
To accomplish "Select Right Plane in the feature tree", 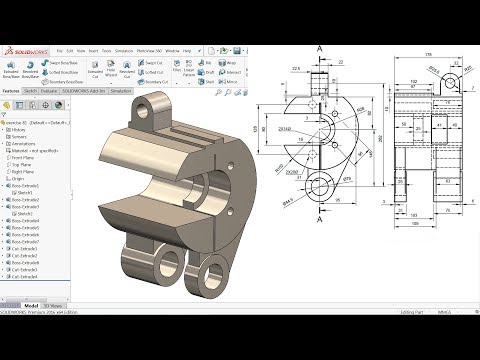I will pos(20,172).
